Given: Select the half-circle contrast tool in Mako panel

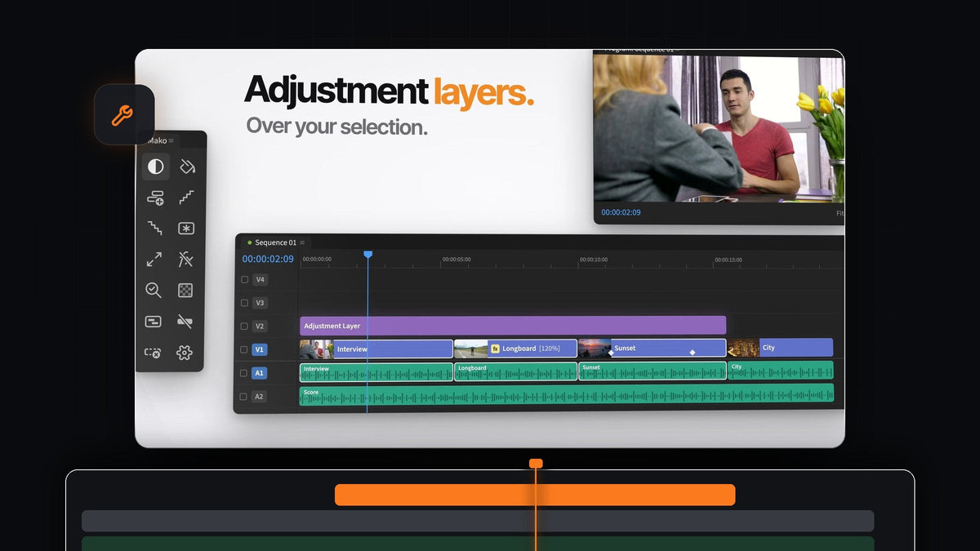Looking at the screenshot, I should 155,167.
